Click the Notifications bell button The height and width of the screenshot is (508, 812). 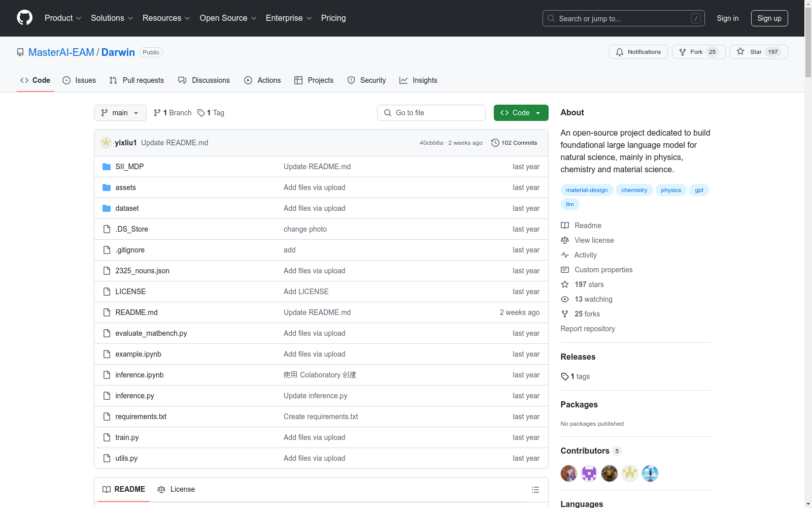tap(638, 52)
